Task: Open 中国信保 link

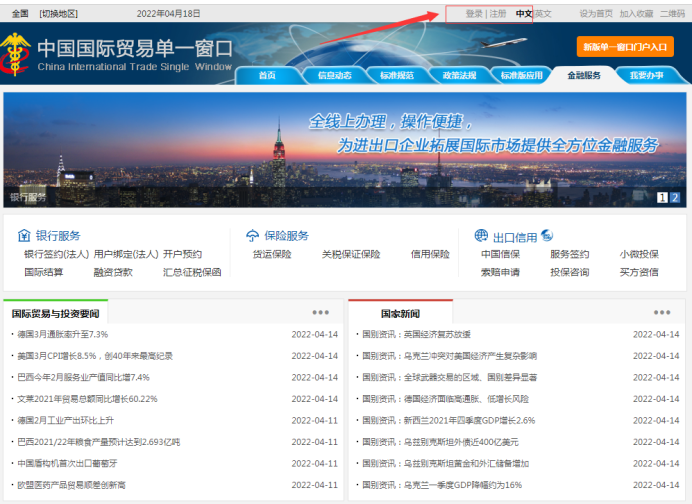Action: [x=500, y=254]
